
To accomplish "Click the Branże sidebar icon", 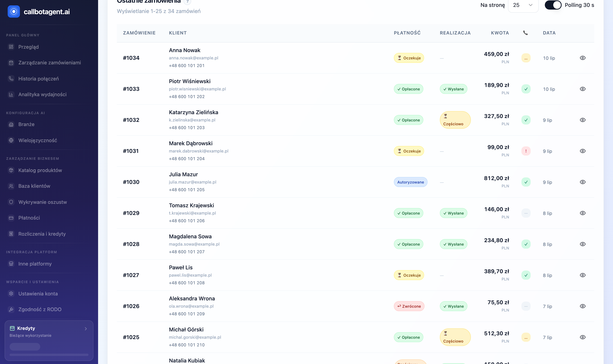I will click(x=11, y=124).
